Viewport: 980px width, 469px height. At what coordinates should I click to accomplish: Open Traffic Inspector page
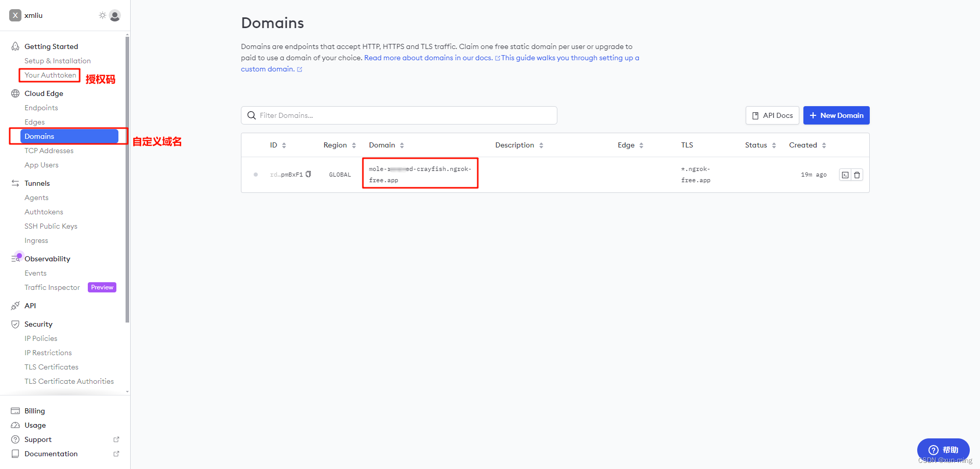point(52,287)
